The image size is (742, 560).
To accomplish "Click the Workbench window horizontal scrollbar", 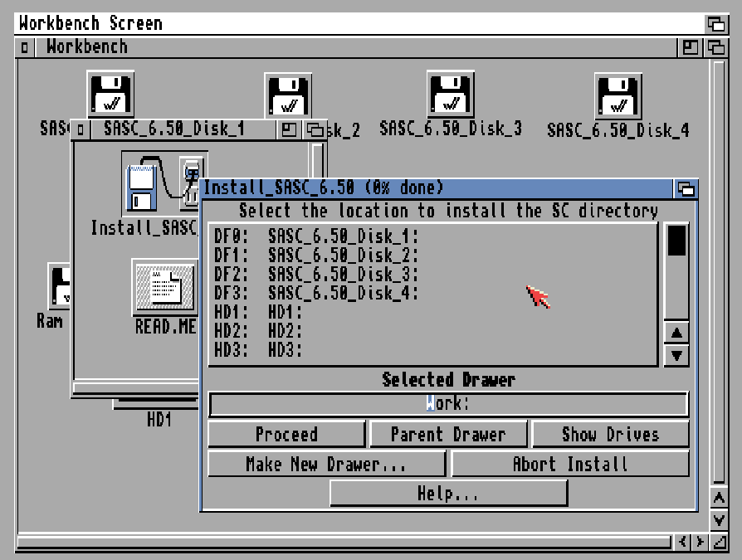I will click(344, 542).
